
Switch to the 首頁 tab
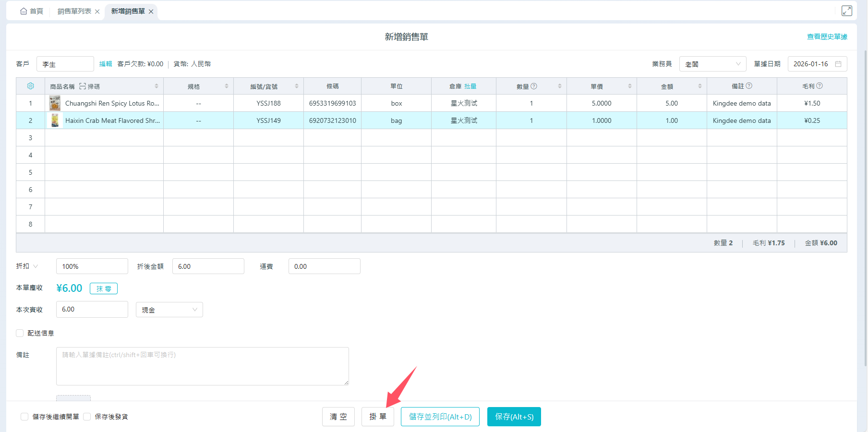[x=32, y=11]
